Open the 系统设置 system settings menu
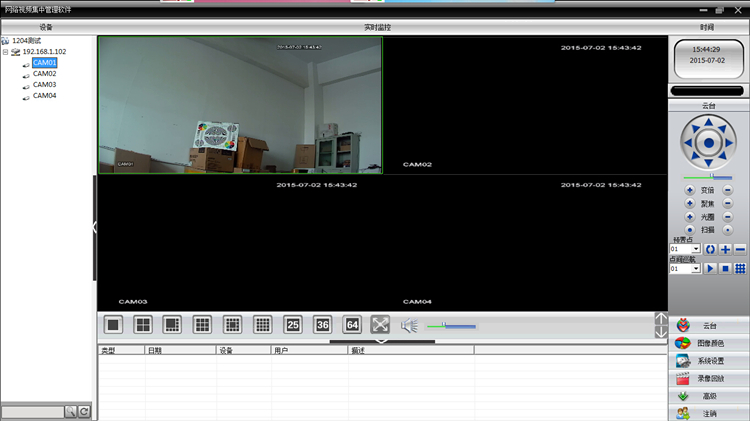This screenshot has width=750, height=421. tap(709, 361)
